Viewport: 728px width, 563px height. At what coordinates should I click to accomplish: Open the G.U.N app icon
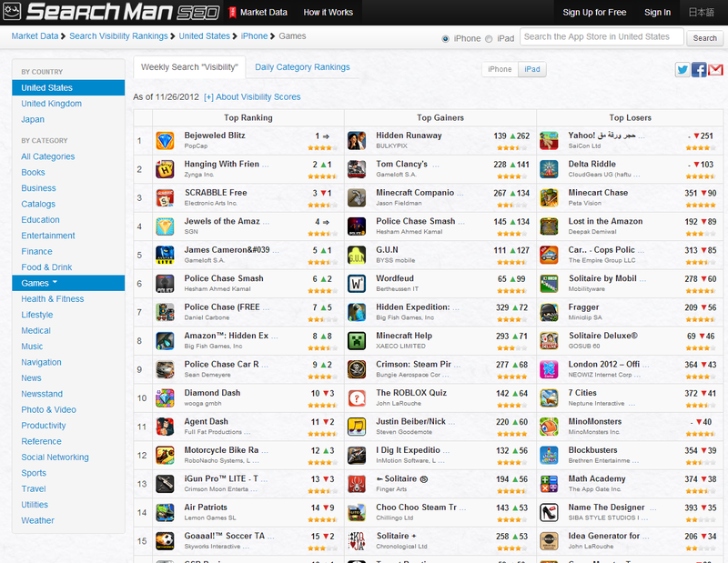[357, 256]
